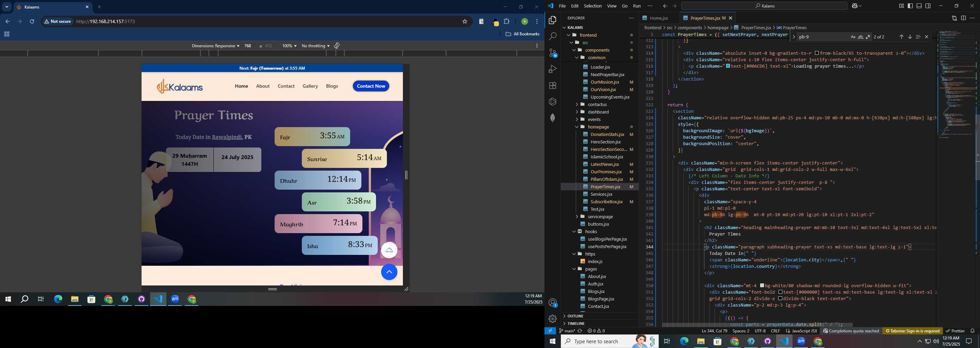Image resolution: width=980 pixels, height=348 pixels.
Task: Click the Contact Now button on webpage
Action: click(371, 86)
